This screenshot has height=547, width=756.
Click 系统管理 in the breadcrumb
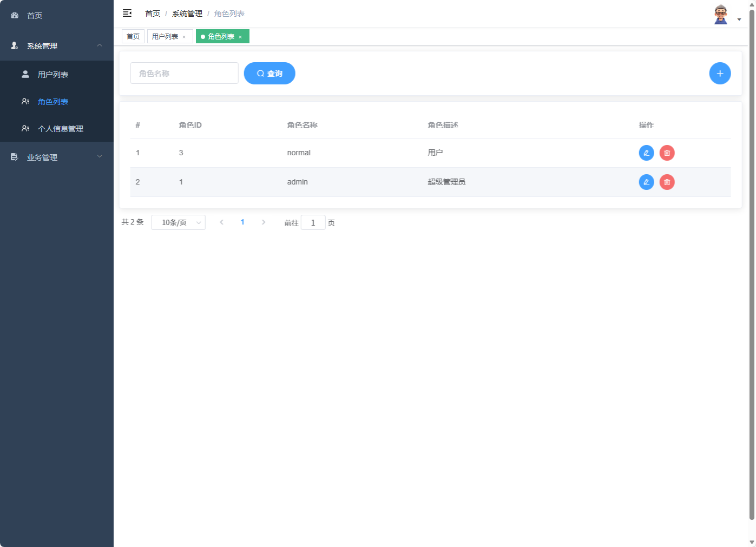click(187, 14)
